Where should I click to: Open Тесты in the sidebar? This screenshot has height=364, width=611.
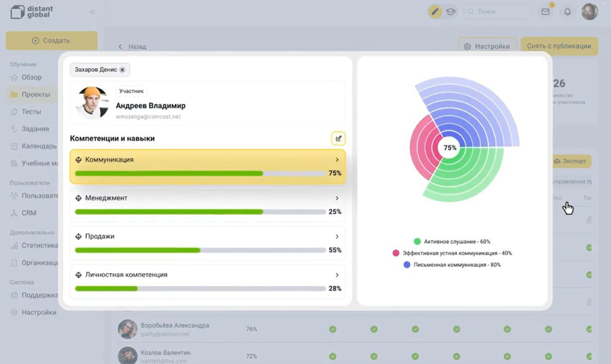click(31, 111)
